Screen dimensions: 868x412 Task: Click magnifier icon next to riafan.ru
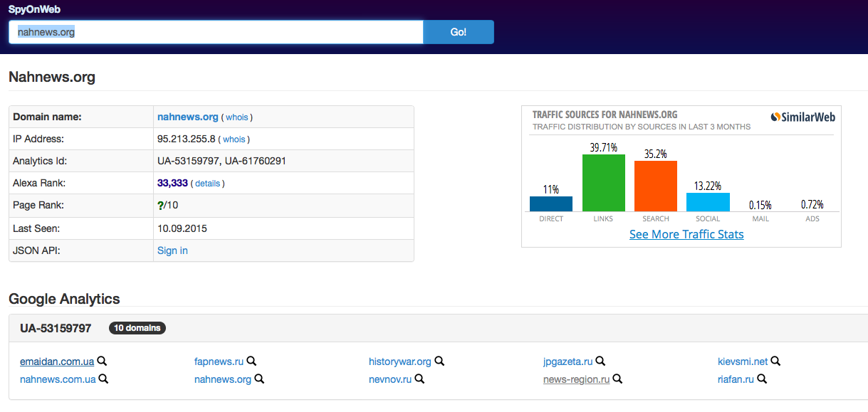[x=762, y=379]
